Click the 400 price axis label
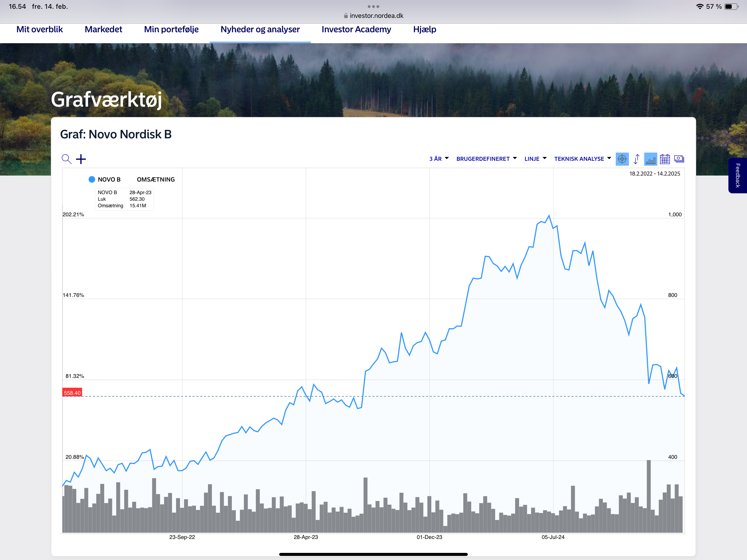 coord(673,457)
